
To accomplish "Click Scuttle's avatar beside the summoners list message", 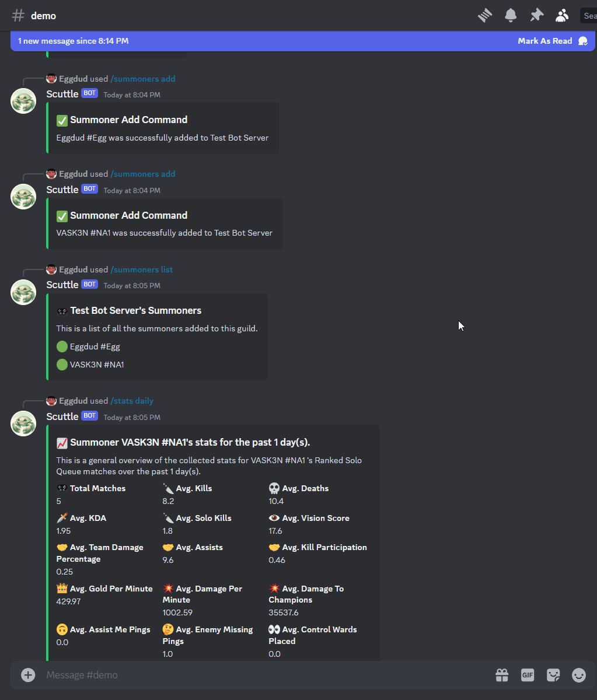I will tap(24, 292).
